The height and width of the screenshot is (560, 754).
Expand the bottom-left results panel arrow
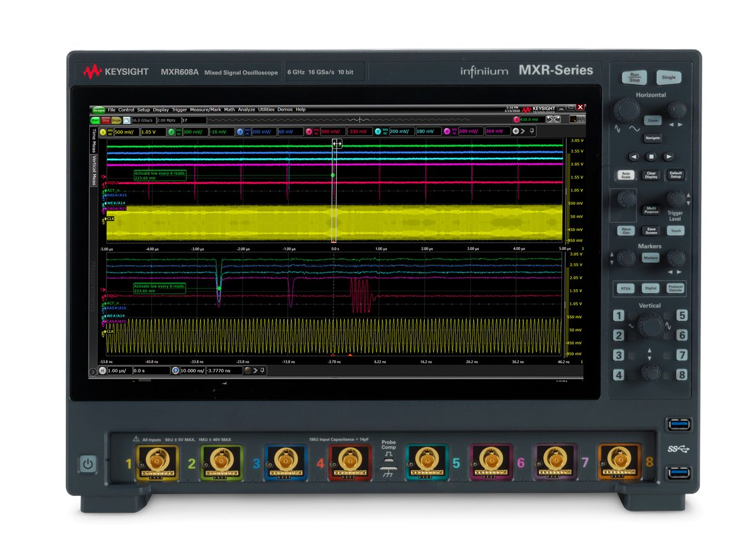point(93,371)
